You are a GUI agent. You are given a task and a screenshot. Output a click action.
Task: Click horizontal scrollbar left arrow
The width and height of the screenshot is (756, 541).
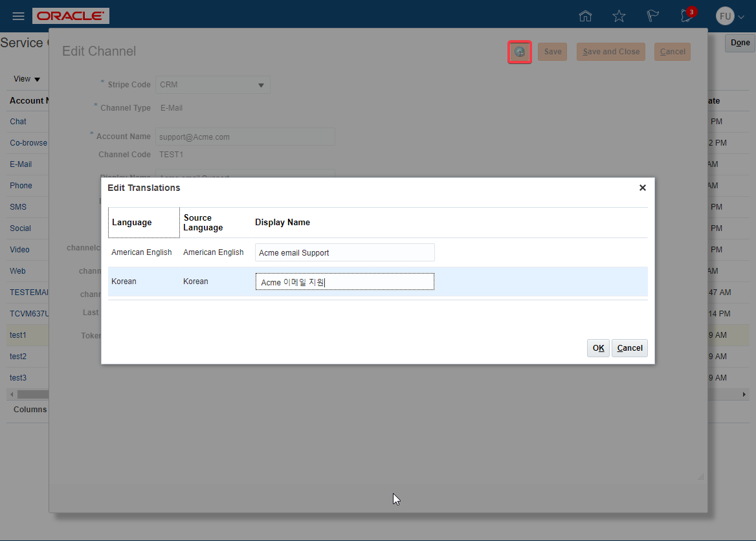12,394
